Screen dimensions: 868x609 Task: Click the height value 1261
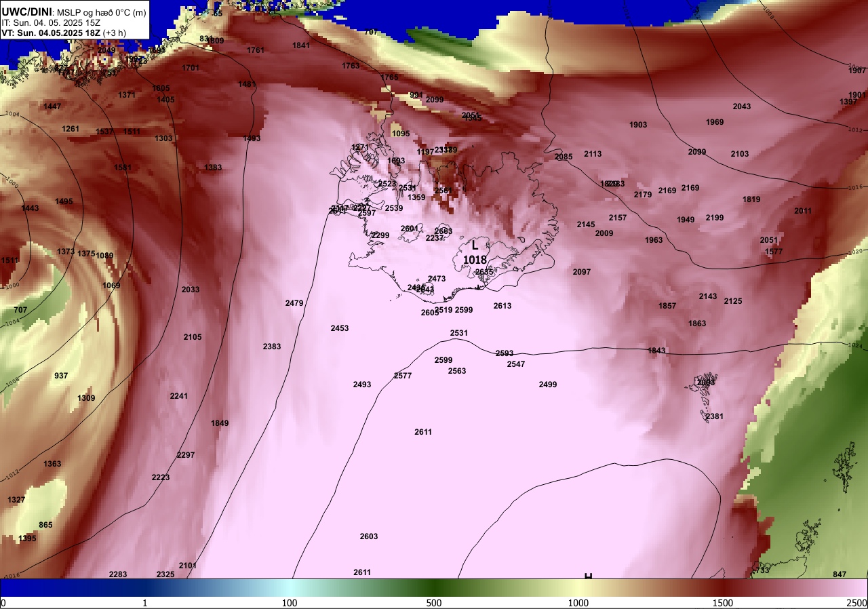(x=71, y=129)
